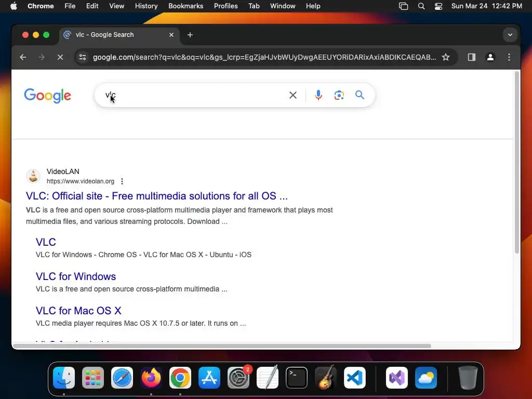
Task: Open the Chrome menu in menu bar
Action: pos(41,6)
